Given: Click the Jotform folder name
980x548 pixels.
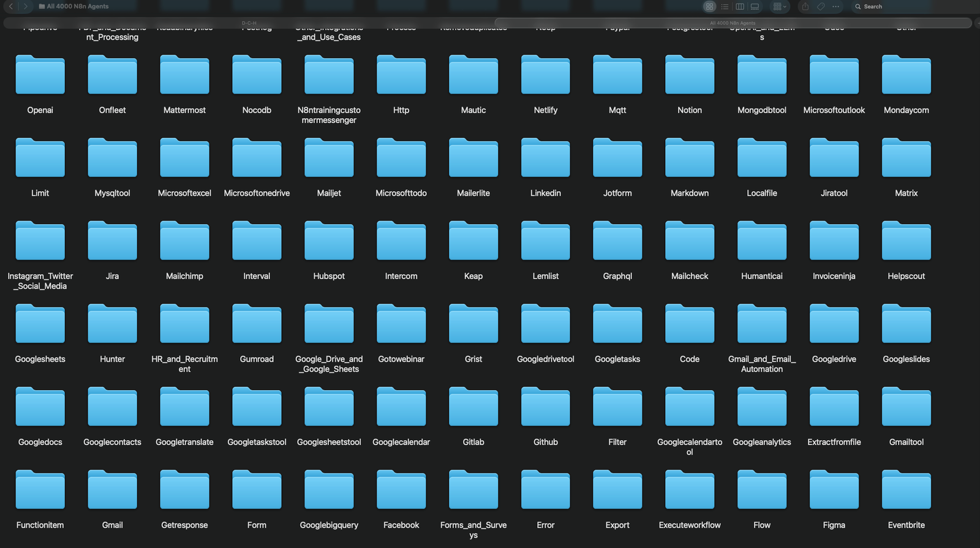Looking at the screenshot, I should [x=617, y=193].
